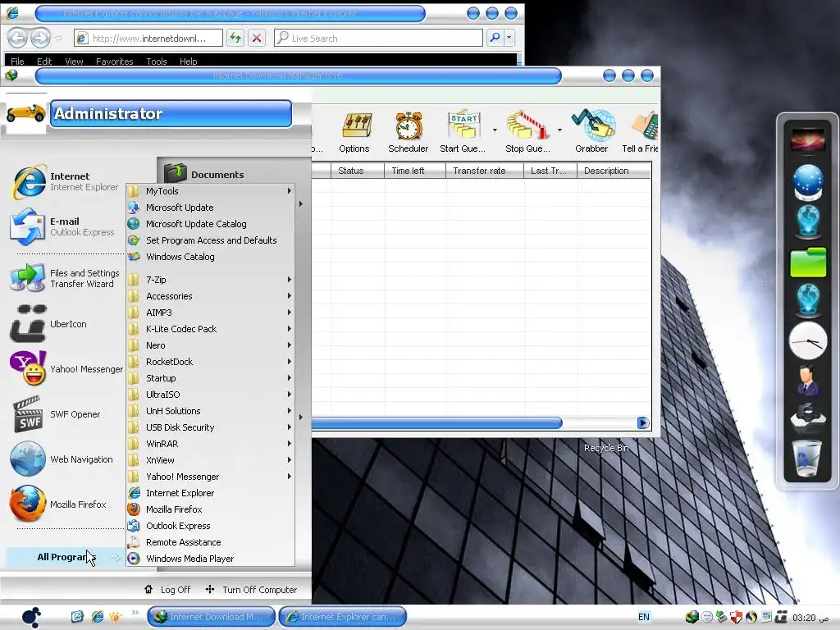Click the Transfer rate column header

tap(484, 171)
